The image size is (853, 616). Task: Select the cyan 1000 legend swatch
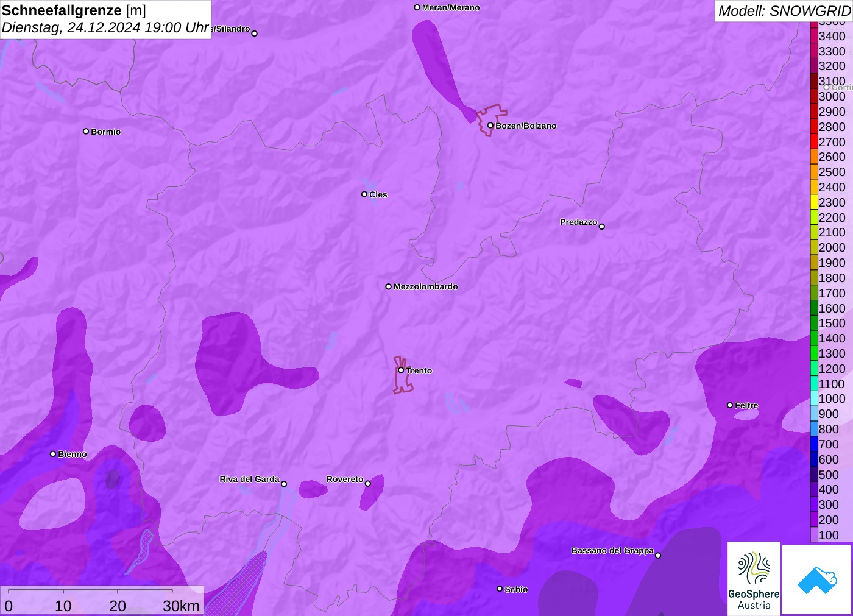tap(814, 398)
